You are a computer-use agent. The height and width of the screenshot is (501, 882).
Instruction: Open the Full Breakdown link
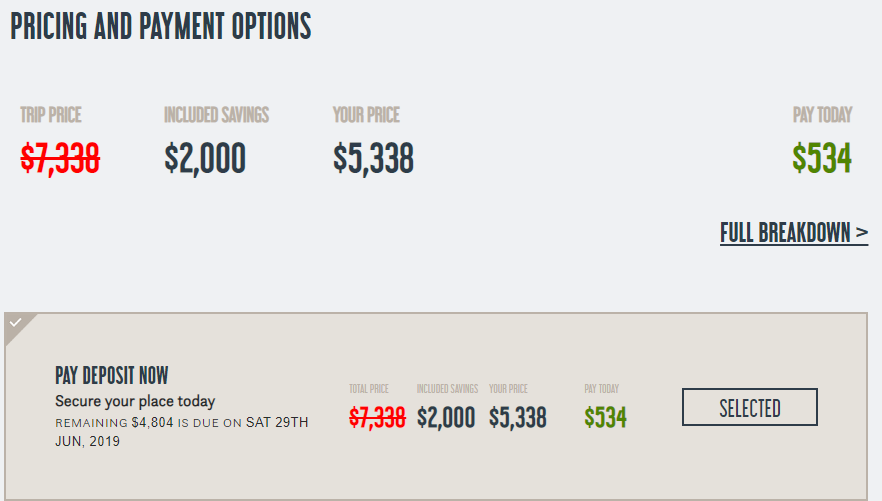[794, 233]
